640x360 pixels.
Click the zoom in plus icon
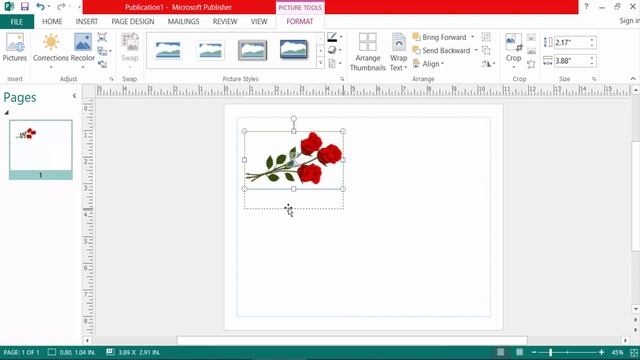[601, 352]
